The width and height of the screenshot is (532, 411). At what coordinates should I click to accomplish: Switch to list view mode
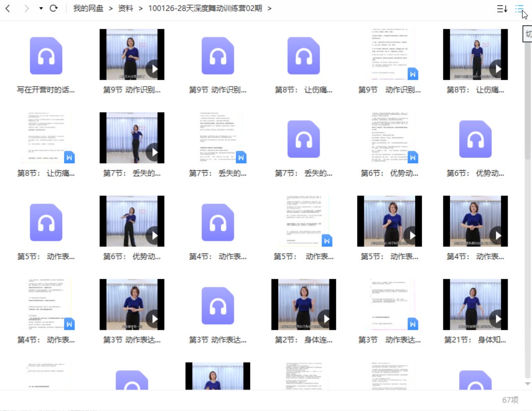tap(519, 8)
